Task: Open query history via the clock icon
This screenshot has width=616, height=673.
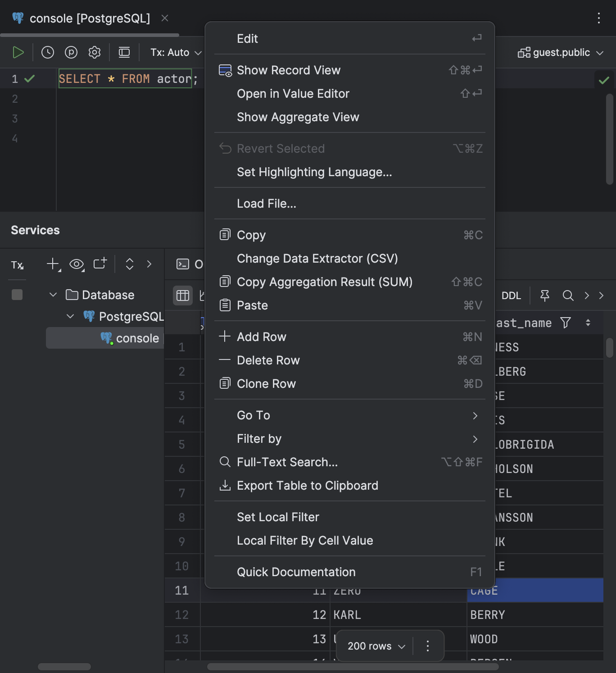Action: [48, 52]
